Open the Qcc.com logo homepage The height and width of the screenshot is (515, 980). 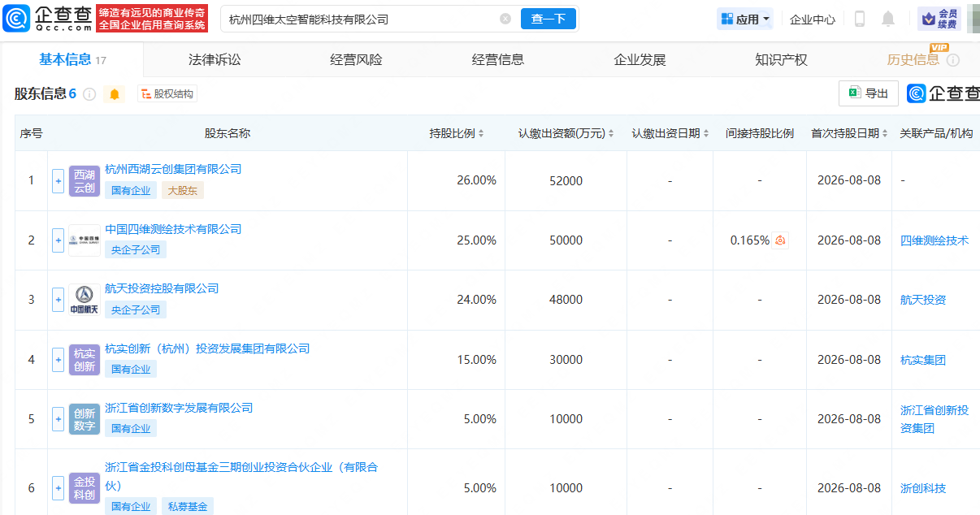click(47, 19)
